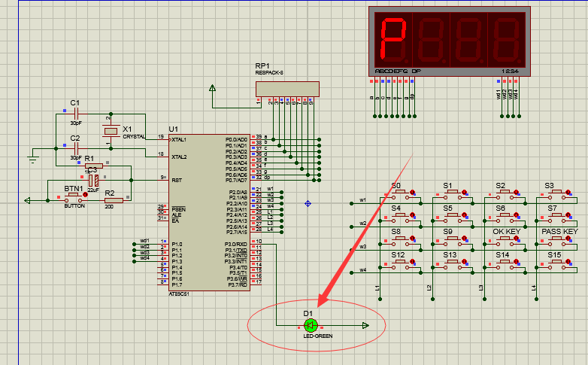The height and width of the screenshot is (365, 588).
Task: Click the first display digit showing P
Action: (x=393, y=40)
